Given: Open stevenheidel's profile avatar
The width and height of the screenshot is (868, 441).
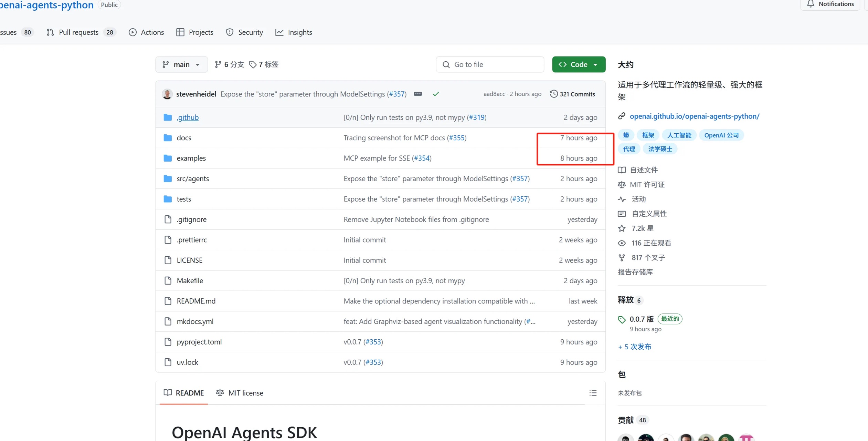Looking at the screenshot, I should (167, 94).
